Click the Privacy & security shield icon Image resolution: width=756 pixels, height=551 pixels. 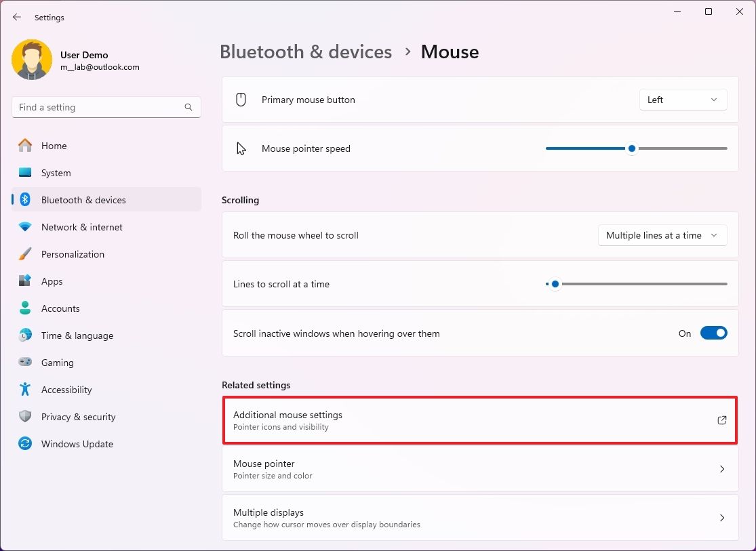click(x=25, y=417)
